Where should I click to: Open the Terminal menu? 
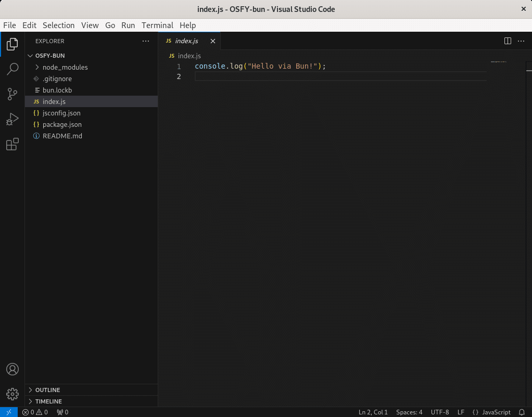[157, 25]
